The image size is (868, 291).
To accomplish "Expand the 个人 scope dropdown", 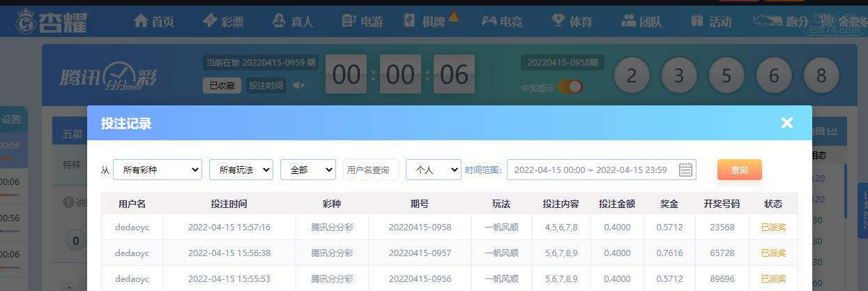I will point(434,170).
